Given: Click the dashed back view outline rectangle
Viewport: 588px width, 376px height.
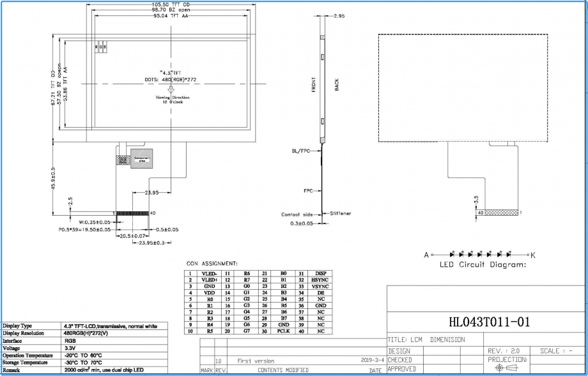Looking at the screenshot, I should coord(463,87).
